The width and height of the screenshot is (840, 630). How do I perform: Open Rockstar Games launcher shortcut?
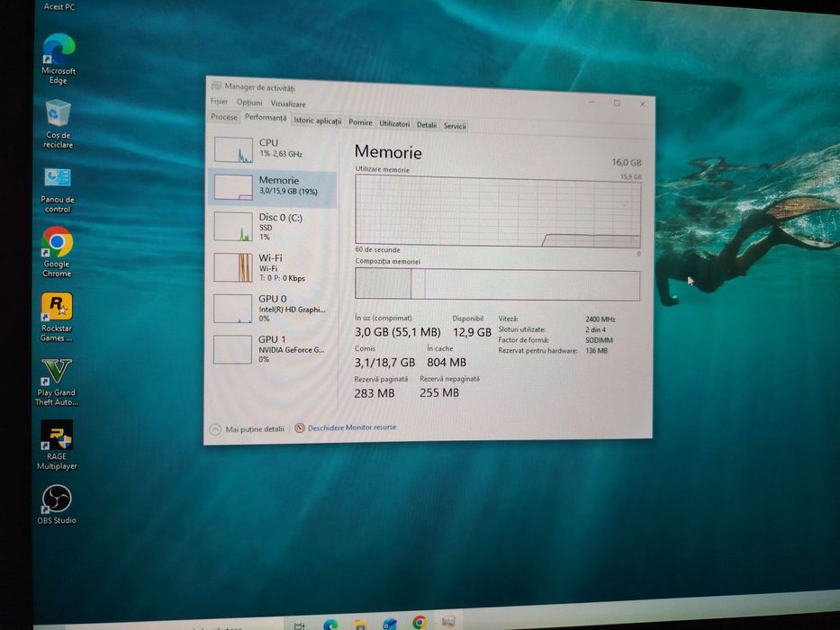click(x=56, y=317)
